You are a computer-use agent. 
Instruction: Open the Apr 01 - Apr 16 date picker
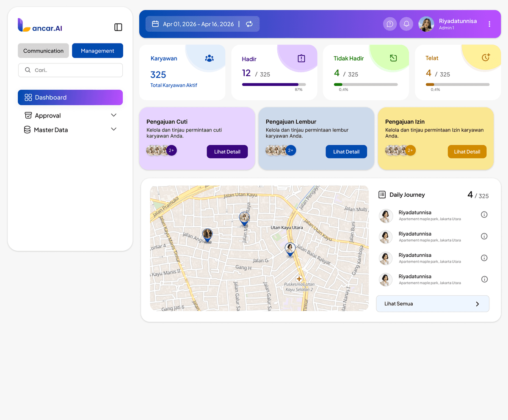tap(202, 24)
